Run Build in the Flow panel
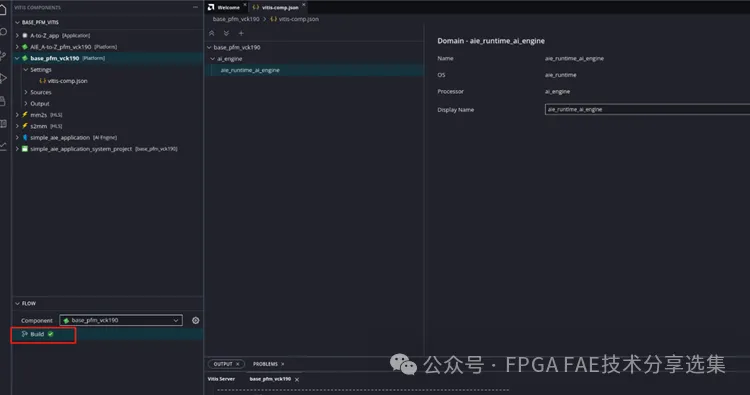 pos(37,334)
